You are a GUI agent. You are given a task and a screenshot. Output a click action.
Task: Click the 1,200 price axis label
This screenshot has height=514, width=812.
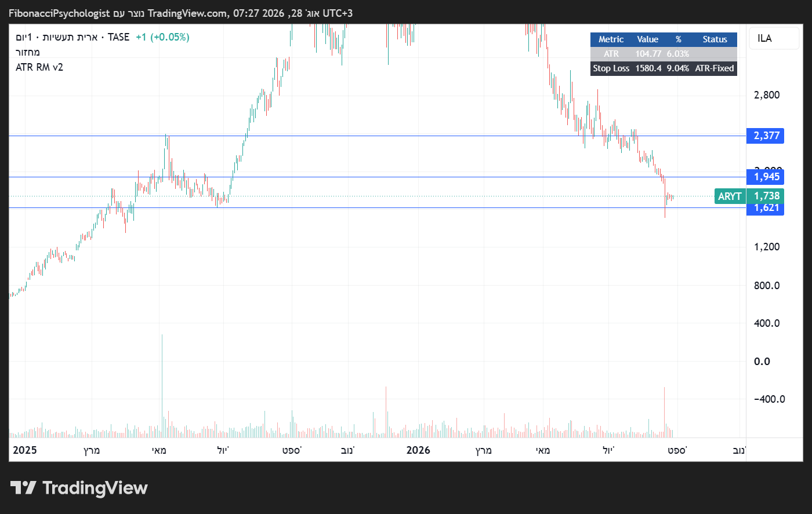767,247
